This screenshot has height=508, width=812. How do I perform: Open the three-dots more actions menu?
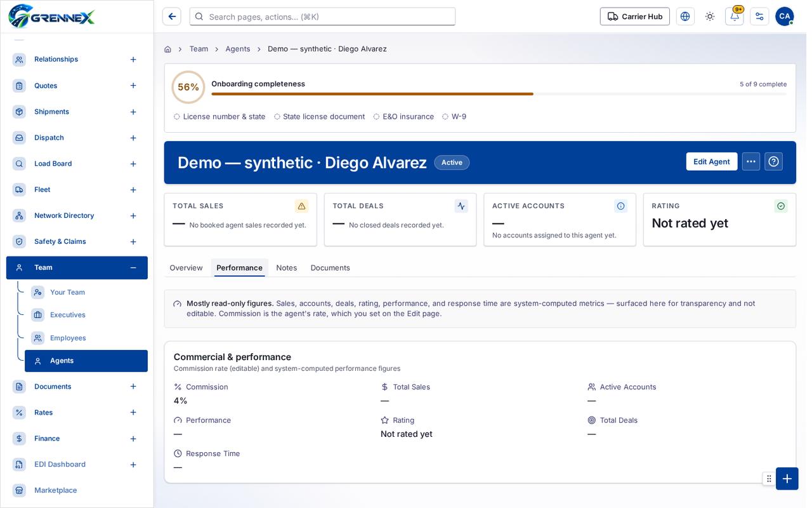pyautogui.click(x=751, y=161)
